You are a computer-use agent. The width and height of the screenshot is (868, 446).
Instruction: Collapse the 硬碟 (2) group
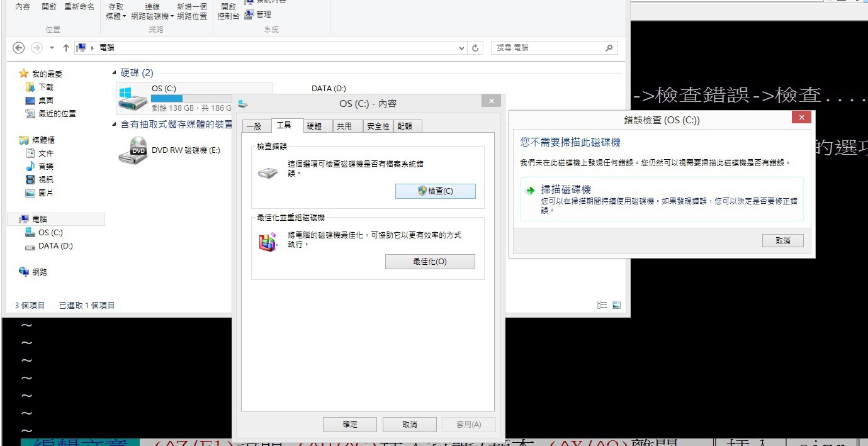115,73
